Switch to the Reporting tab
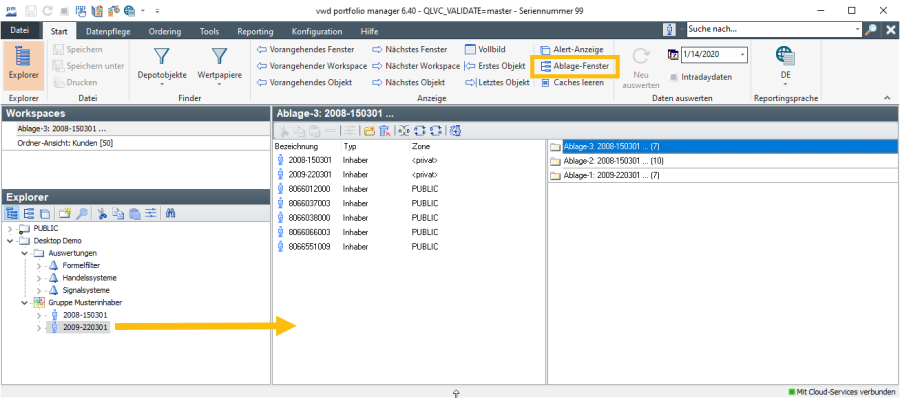 [x=255, y=32]
